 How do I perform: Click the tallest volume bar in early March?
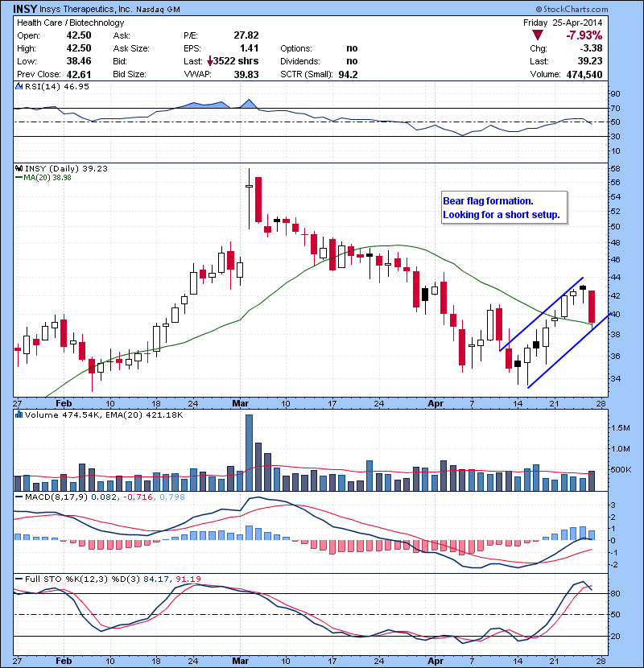pyautogui.click(x=250, y=452)
